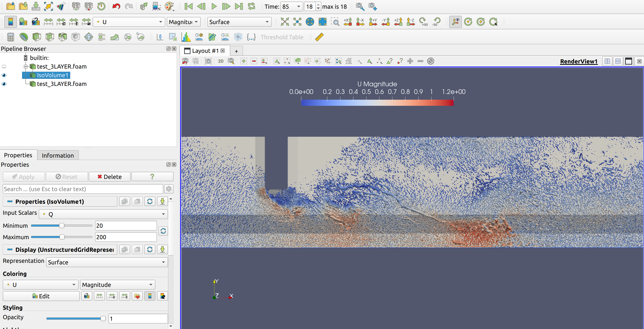Click the Apply button
644x329 pixels.
point(24,177)
